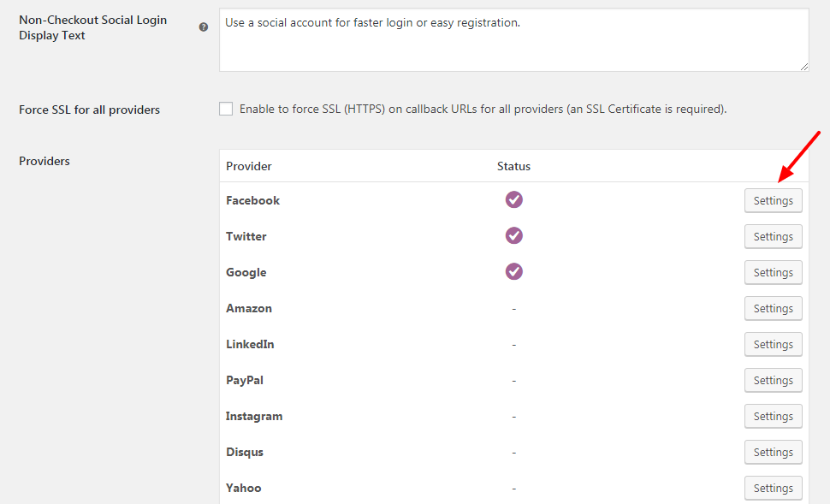The width and height of the screenshot is (830, 504).
Task: Click the Providers section label
Action: point(44,161)
